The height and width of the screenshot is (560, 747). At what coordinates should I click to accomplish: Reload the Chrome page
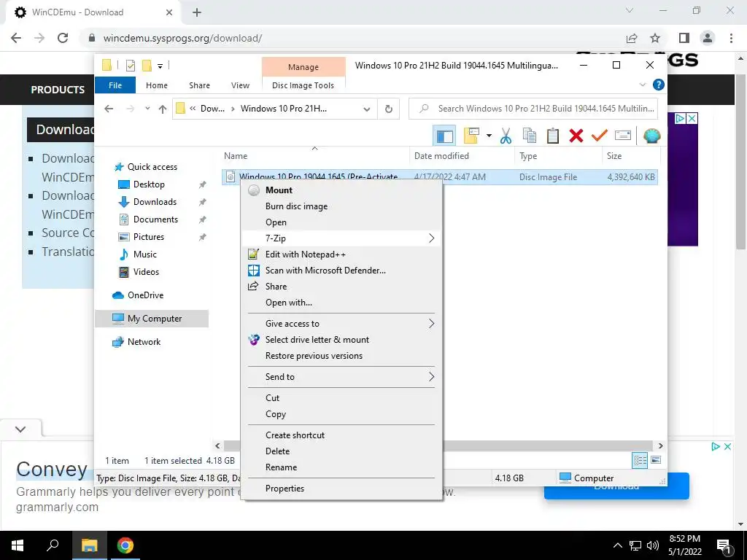coord(63,38)
